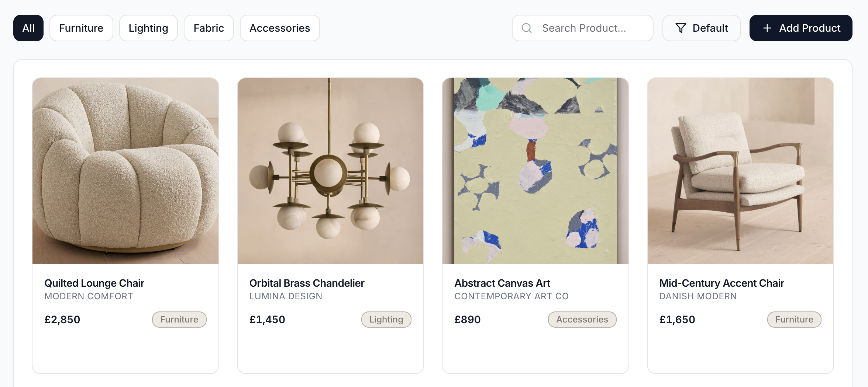Click the search magnifier icon

[526, 28]
